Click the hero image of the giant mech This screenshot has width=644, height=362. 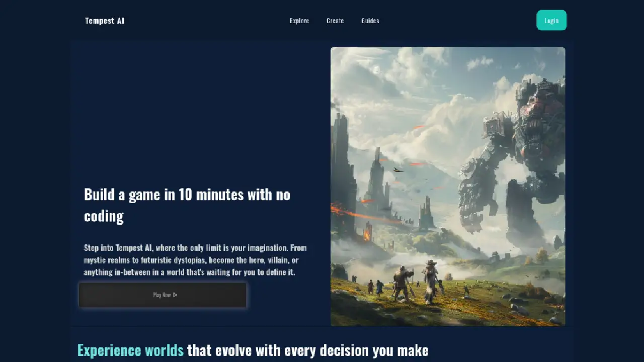point(448,186)
